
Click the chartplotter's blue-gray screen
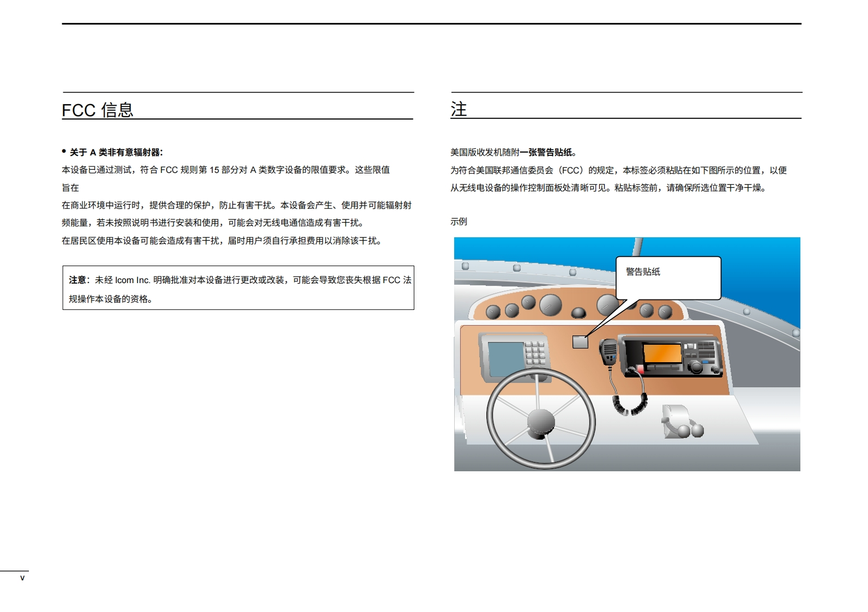pos(505,359)
